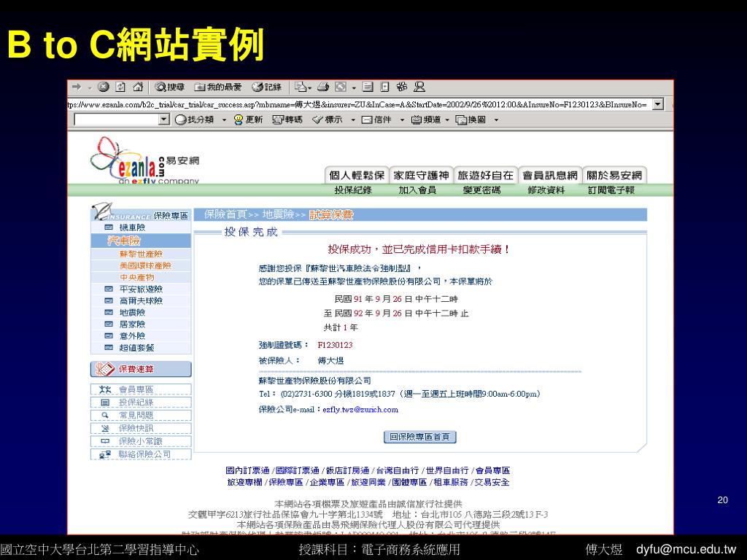
Task: Click 修改資料 submenu item
Action: tap(546, 190)
